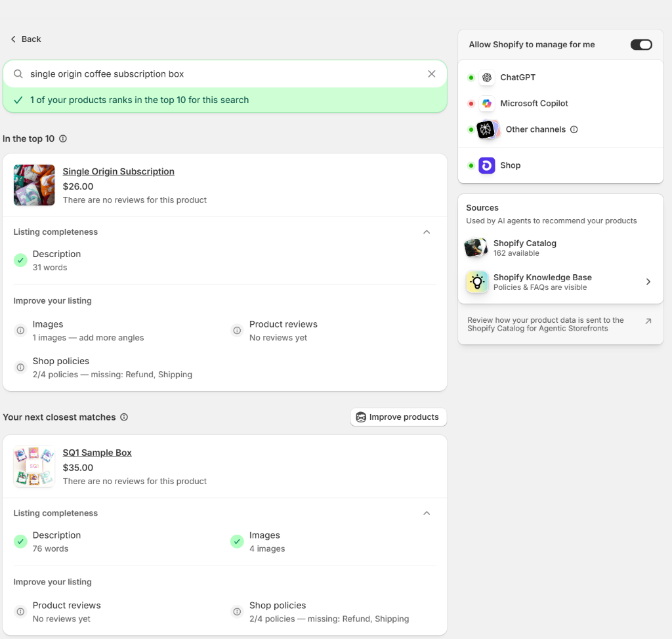Click the Shop channel icon
Viewport: 672px width, 639px height.
tap(487, 165)
